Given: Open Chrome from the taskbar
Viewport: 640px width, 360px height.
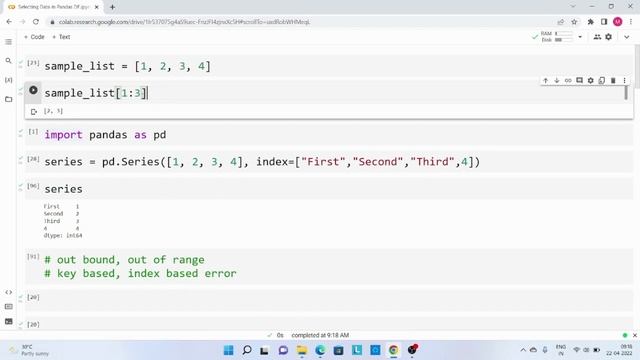Looking at the screenshot, I should coord(393,350).
